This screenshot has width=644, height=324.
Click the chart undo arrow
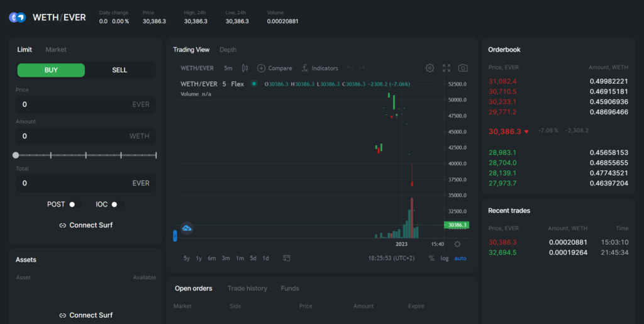[x=350, y=68]
